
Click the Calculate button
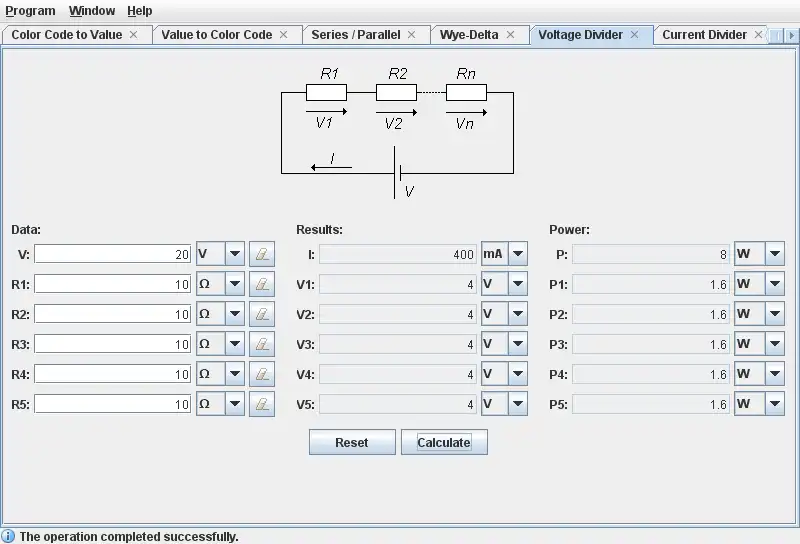click(x=444, y=442)
